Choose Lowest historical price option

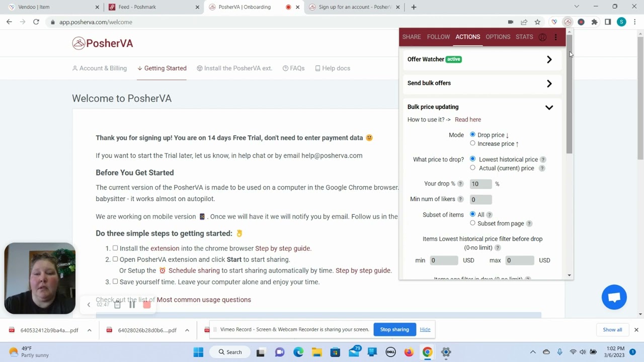[472, 159]
